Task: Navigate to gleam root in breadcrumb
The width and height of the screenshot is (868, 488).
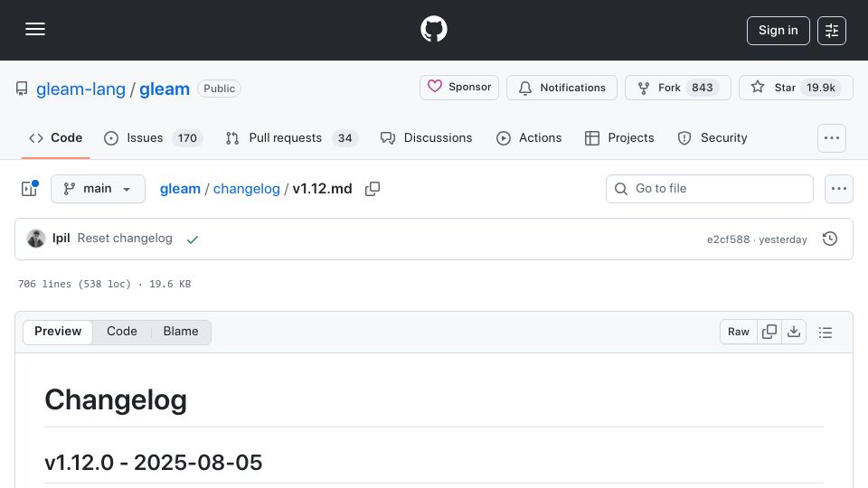Action: [180, 189]
